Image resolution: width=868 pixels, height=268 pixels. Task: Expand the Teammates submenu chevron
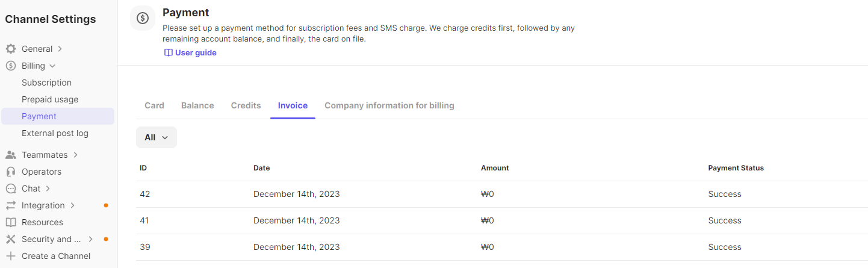(75, 155)
